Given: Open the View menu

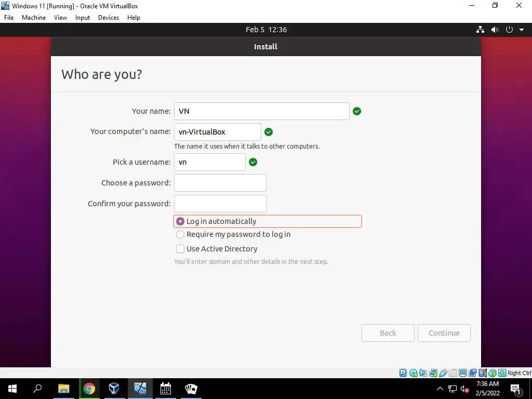Looking at the screenshot, I should [60, 18].
